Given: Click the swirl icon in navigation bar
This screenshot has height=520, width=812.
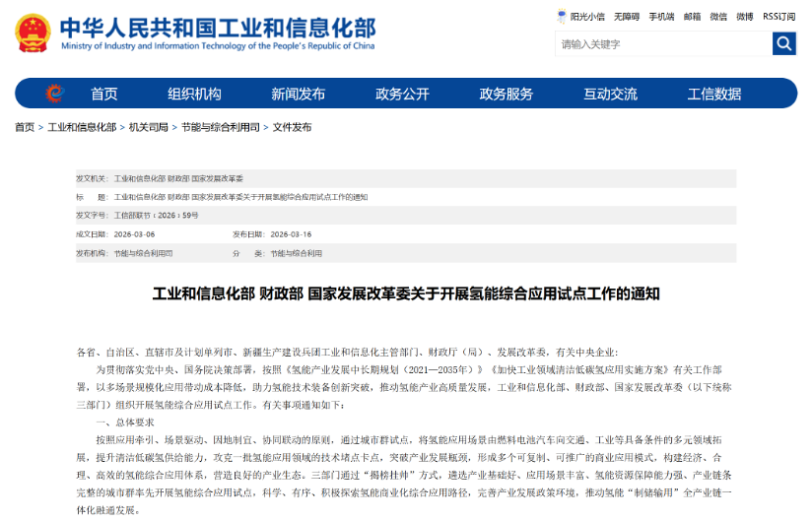Looking at the screenshot, I should 54,94.
